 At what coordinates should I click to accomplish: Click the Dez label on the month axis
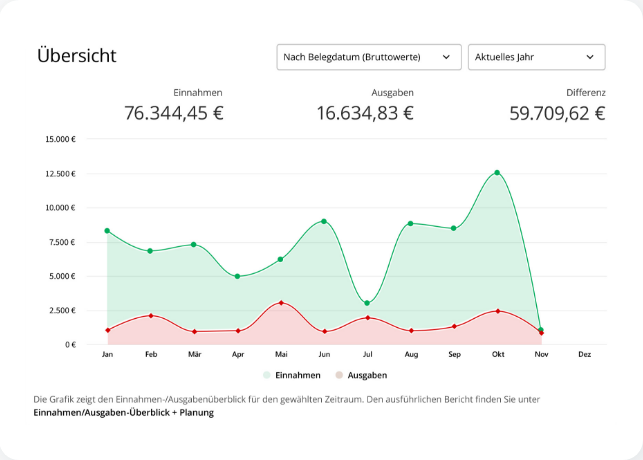[x=584, y=354]
